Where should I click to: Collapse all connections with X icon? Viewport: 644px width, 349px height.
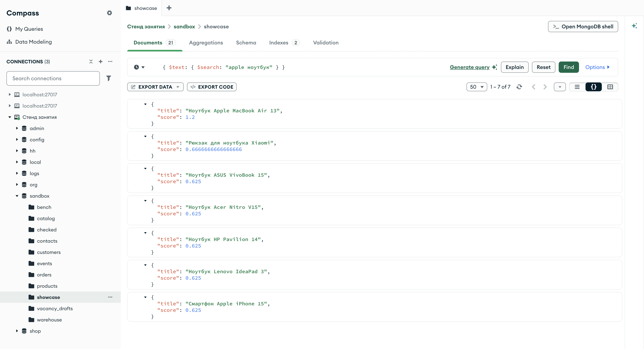[91, 62]
